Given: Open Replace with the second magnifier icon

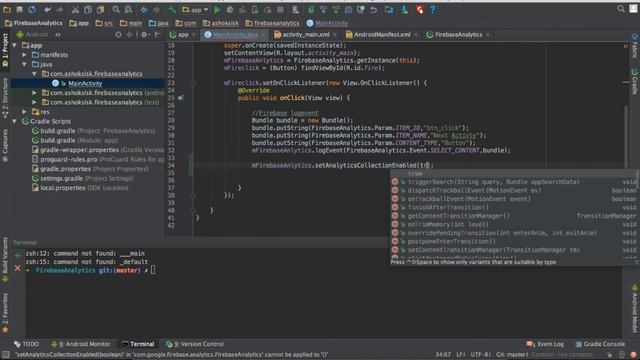Looking at the screenshot, I should 128,9.
